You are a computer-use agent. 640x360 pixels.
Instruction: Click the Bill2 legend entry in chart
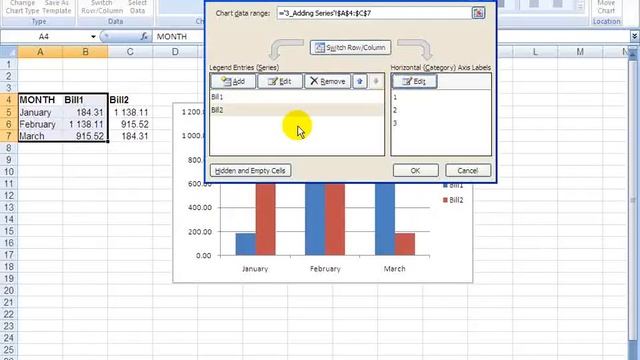(453, 200)
